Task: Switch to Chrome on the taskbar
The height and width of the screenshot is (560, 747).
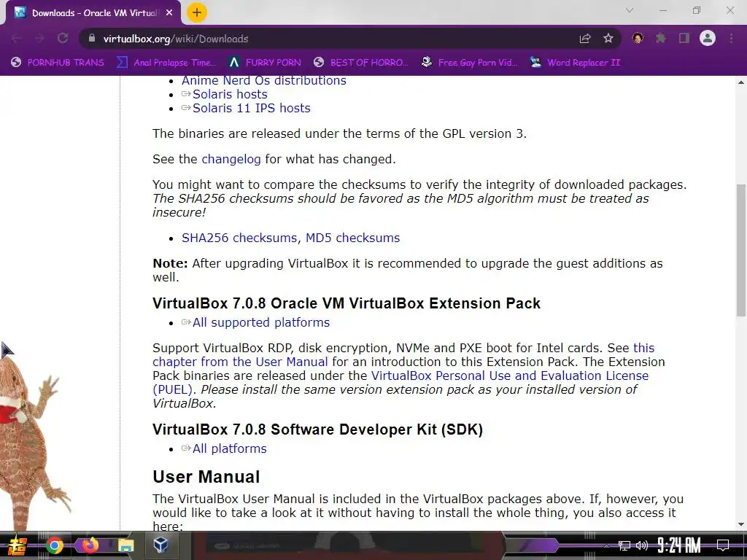Action: 54,545
